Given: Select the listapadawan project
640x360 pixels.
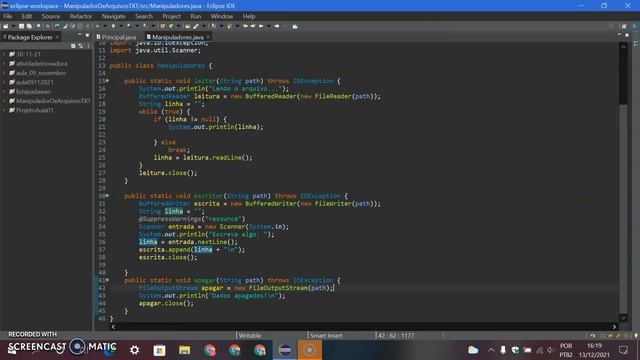Looking at the screenshot, I should click(x=33, y=91).
